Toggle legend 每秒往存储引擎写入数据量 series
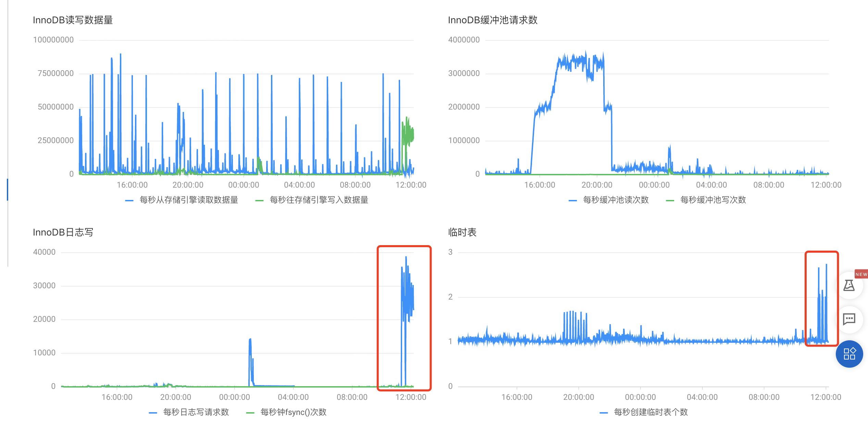This screenshot has width=868, height=430. pyautogui.click(x=312, y=200)
